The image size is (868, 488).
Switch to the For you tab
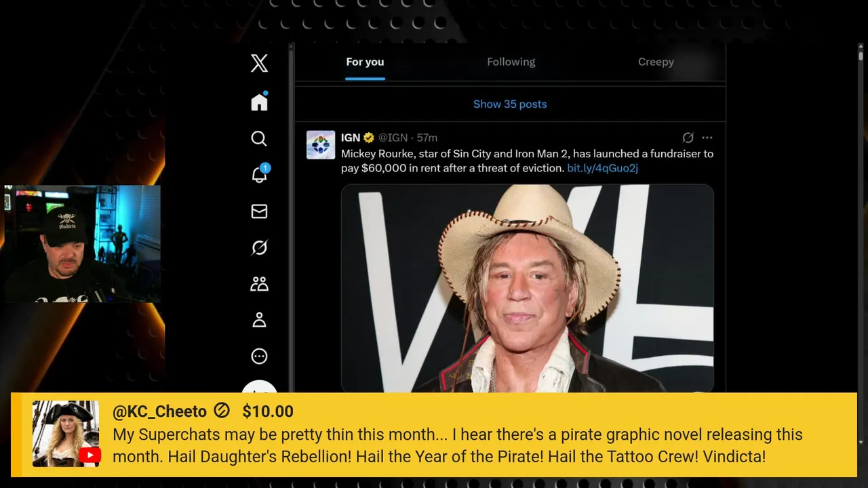click(365, 62)
